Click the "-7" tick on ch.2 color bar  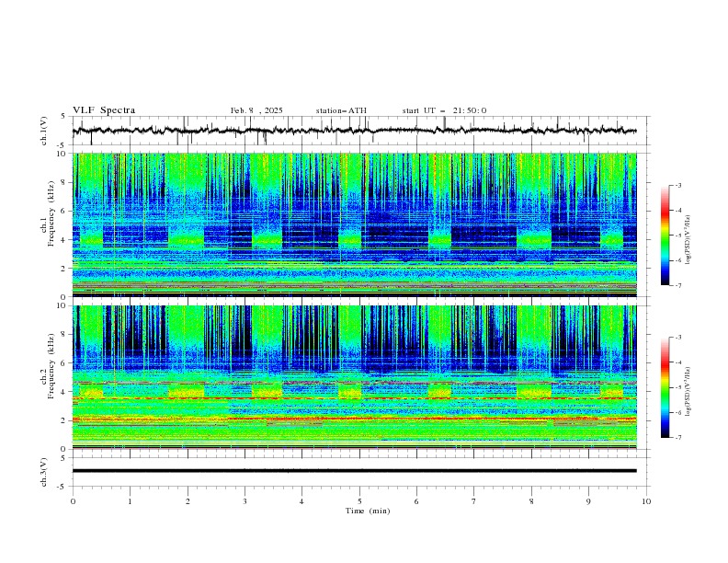(678, 438)
